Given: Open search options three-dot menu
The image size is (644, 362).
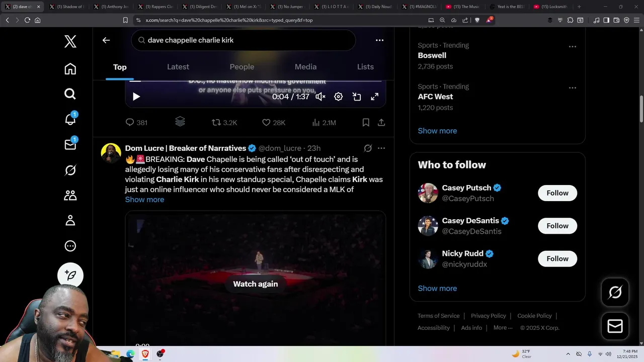Looking at the screenshot, I should (x=380, y=40).
